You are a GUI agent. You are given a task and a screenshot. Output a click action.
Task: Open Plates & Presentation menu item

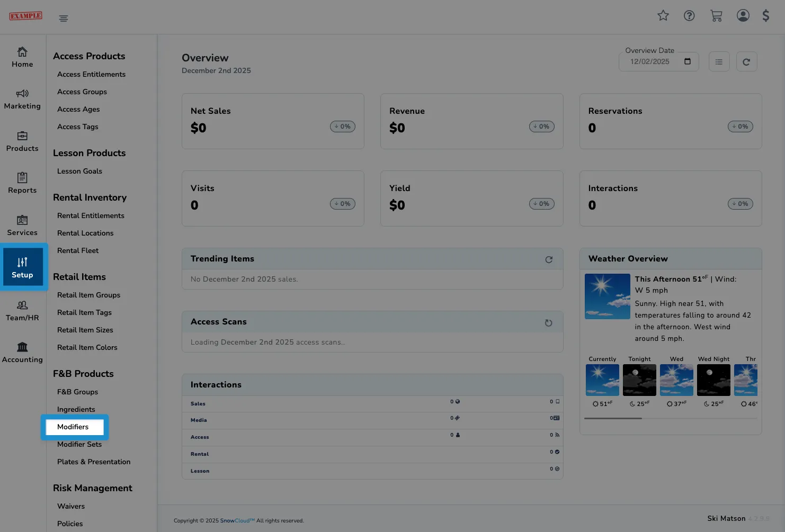point(94,462)
